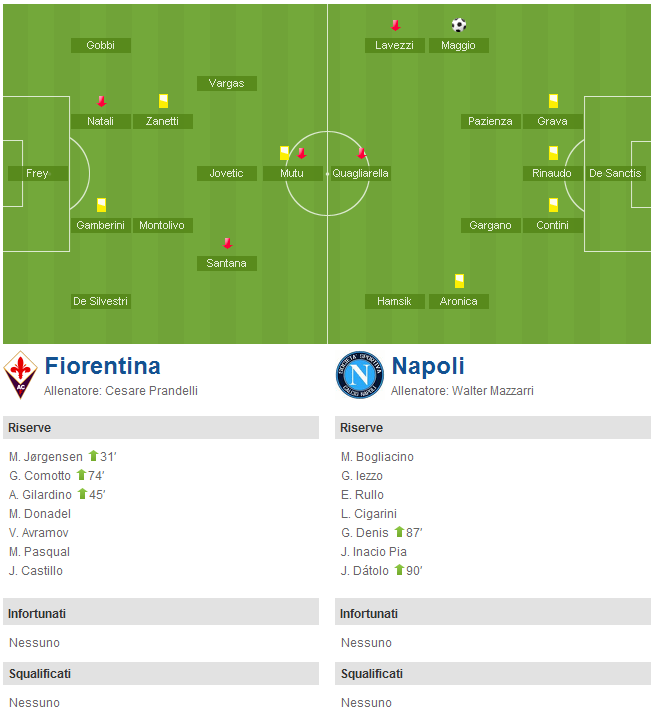Click the yellow card above Aronica
Screen dimensions: 653x714
click(459, 280)
